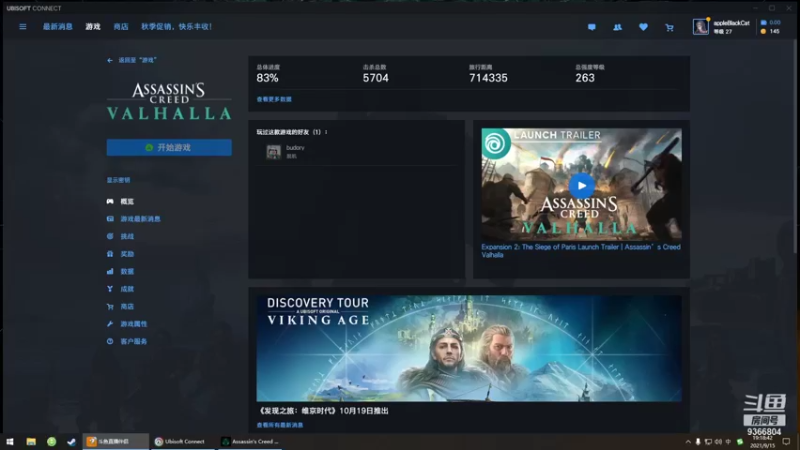Click the 《发现之旅：维京时代》 news caption

322,411
